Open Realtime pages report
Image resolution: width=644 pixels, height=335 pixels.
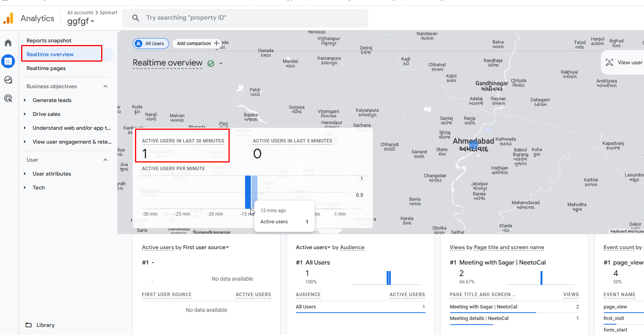pyautogui.click(x=46, y=68)
